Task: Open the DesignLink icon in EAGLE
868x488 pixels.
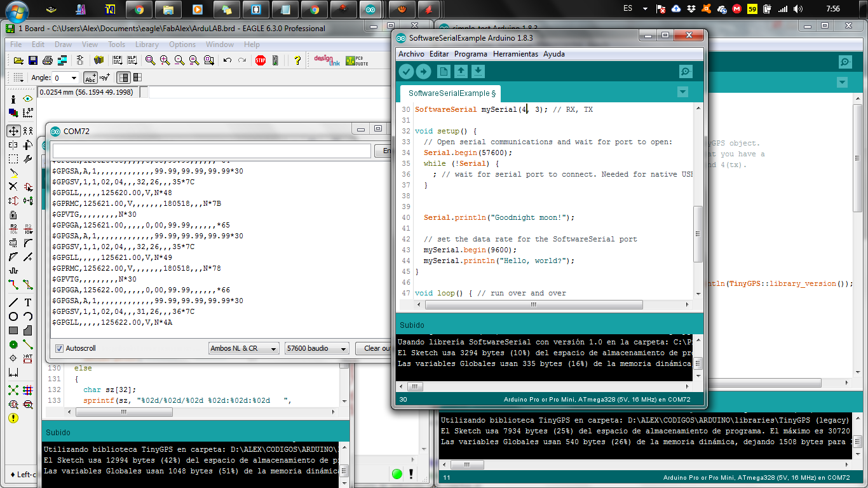Action: pyautogui.click(x=327, y=60)
